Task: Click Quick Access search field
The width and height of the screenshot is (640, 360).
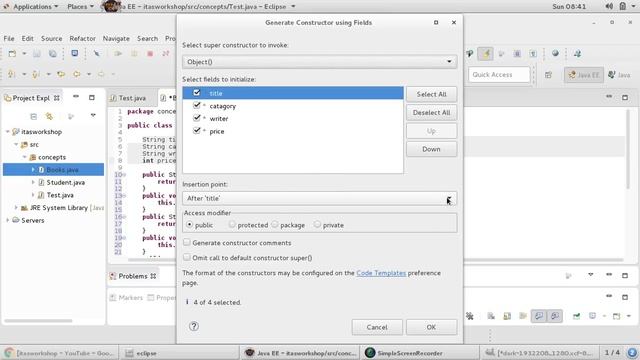Action: (499, 75)
